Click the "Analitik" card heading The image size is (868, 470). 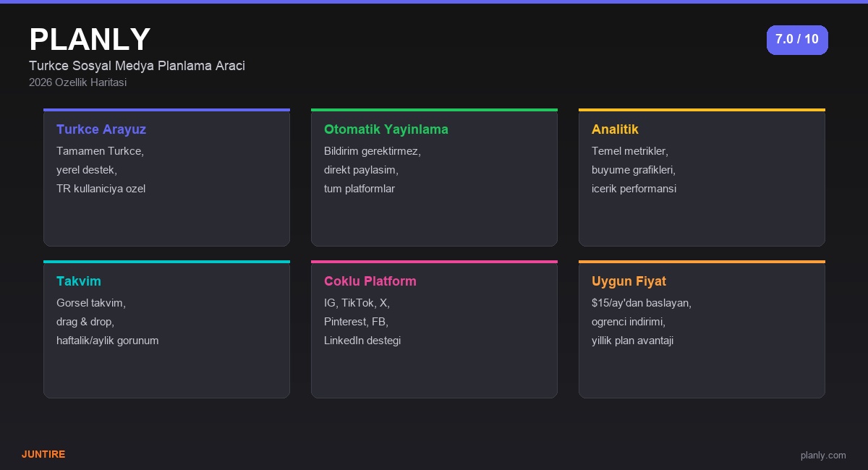(x=615, y=129)
